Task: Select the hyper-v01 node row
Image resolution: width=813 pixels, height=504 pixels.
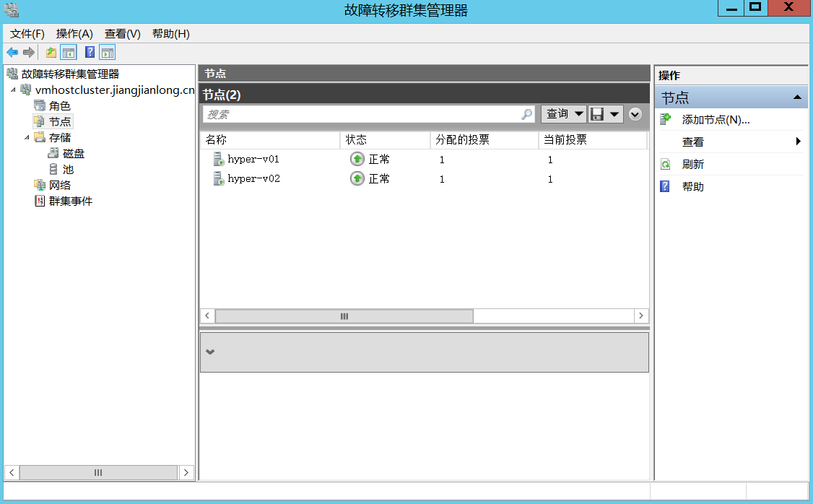Action: tap(424, 159)
